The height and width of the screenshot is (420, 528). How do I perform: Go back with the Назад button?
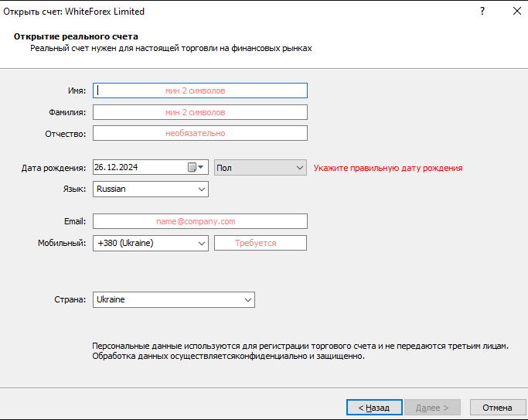[374, 408]
